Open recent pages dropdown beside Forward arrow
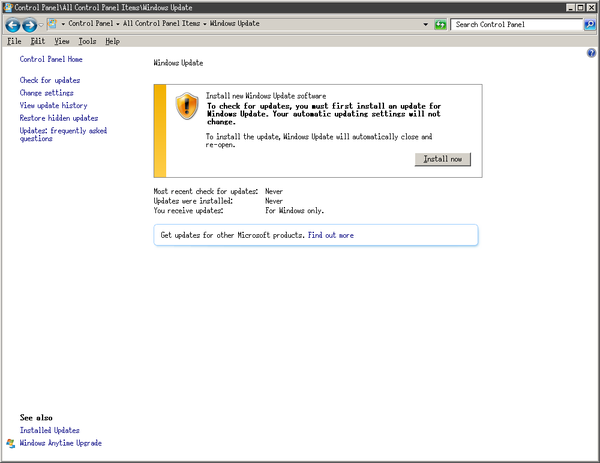 [41, 25]
